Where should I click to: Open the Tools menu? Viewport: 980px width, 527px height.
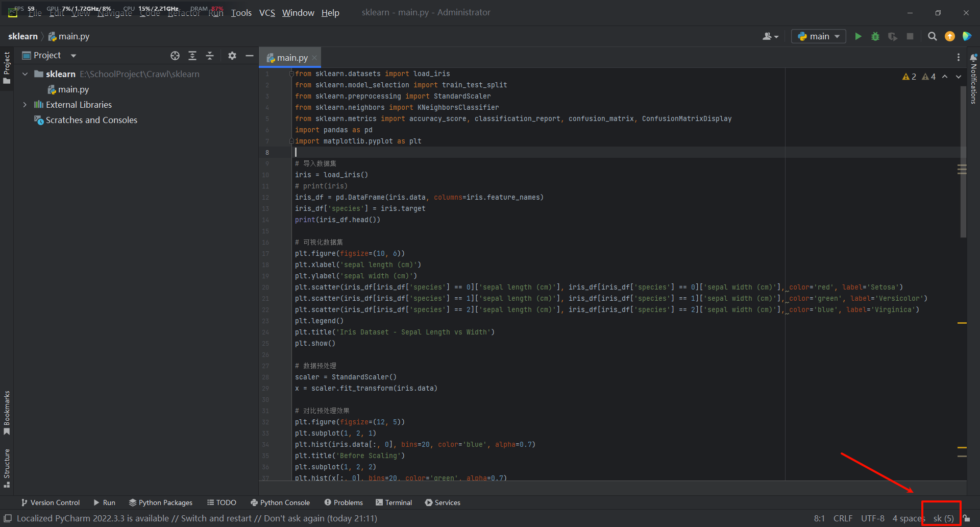click(x=241, y=13)
